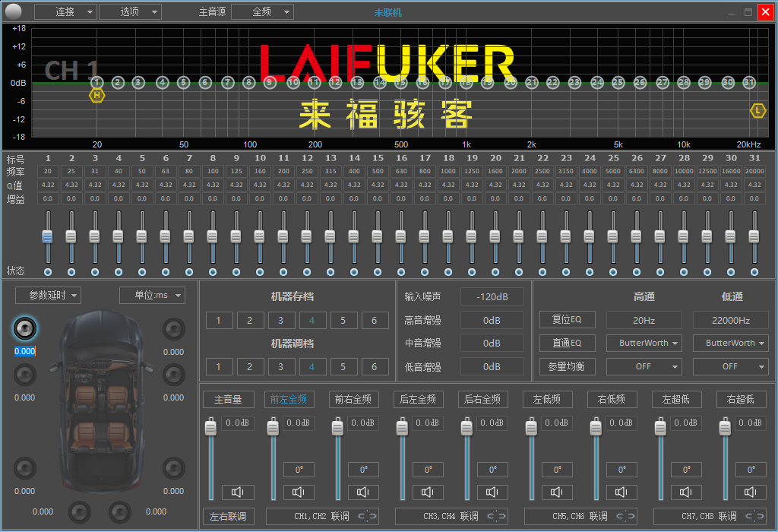The height and width of the screenshot is (532, 778).
Task: Select the yellow H high-pass marker
Action: pos(96,95)
